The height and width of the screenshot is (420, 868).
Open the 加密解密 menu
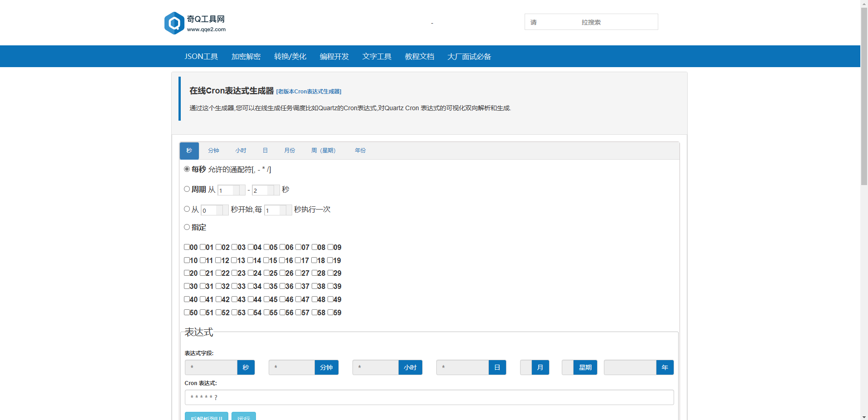(246, 56)
